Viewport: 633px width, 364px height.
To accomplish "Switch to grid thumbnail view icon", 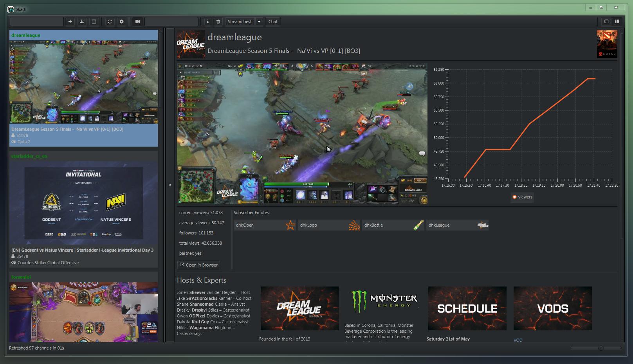I will coord(617,22).
